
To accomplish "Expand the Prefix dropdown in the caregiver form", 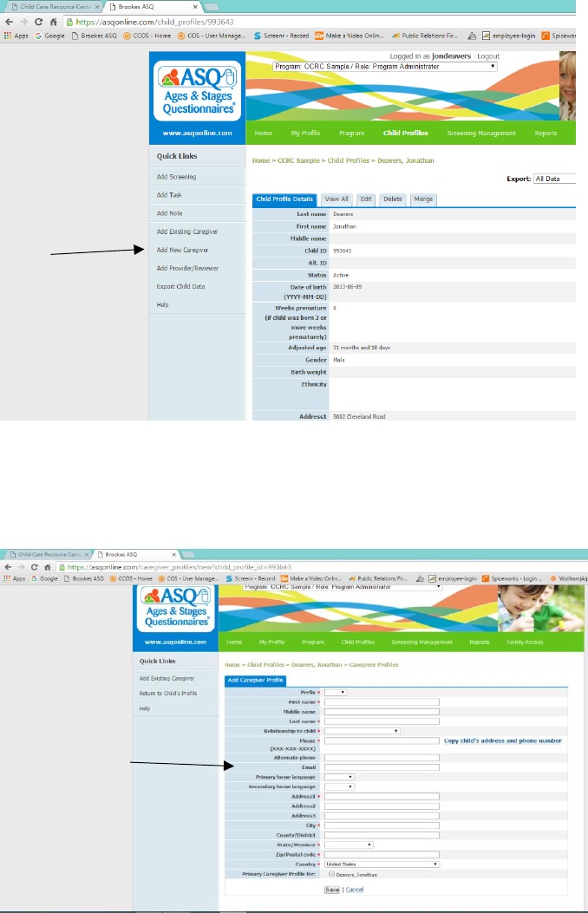I will tap(336, 692).
